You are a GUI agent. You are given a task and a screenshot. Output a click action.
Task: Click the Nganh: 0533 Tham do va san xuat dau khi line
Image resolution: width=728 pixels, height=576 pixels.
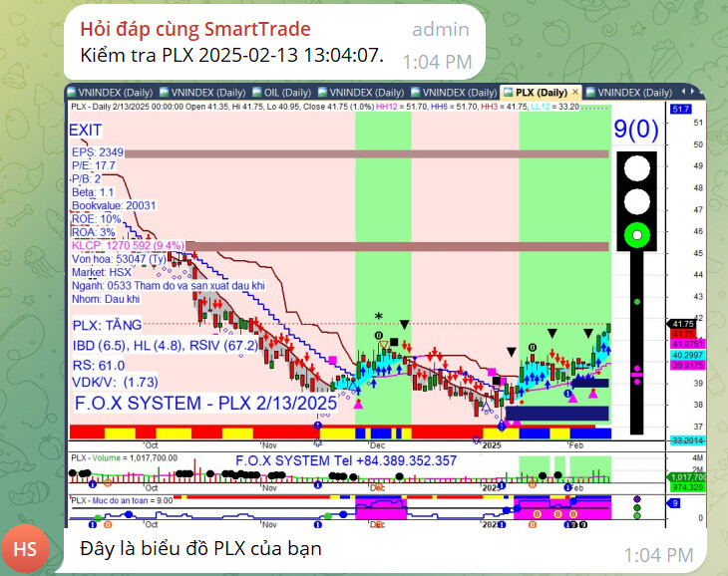[x=169, y=286]
